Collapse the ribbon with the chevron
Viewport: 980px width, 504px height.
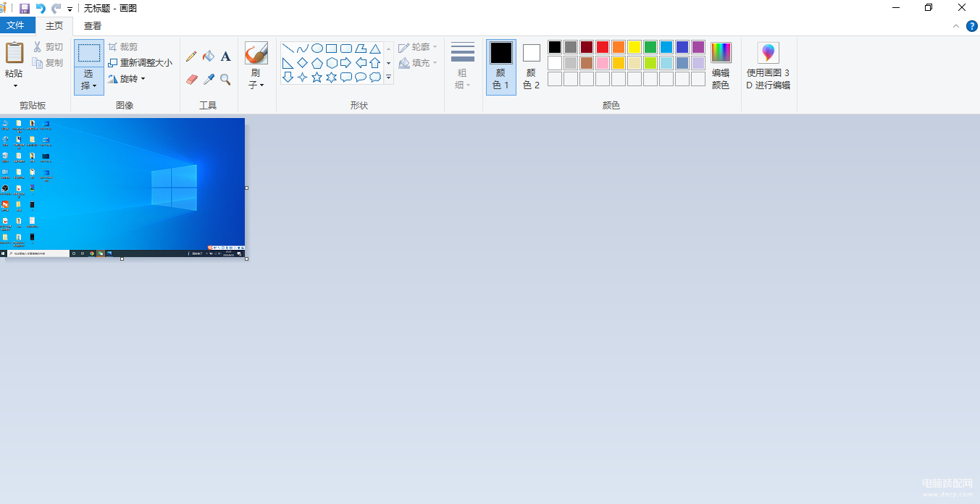(955, 26)
